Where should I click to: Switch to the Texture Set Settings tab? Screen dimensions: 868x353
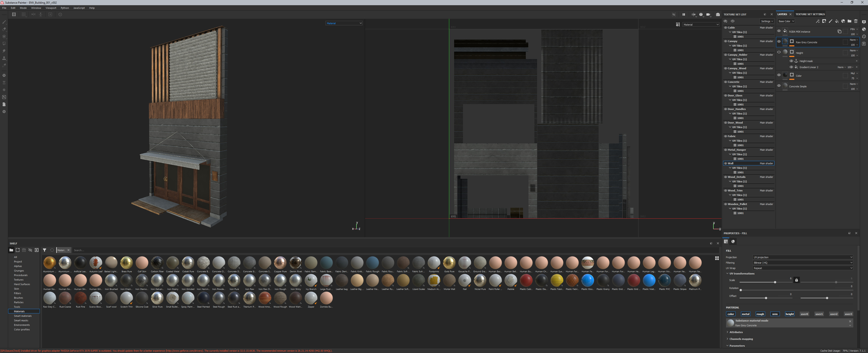click(x=810, y=14)
